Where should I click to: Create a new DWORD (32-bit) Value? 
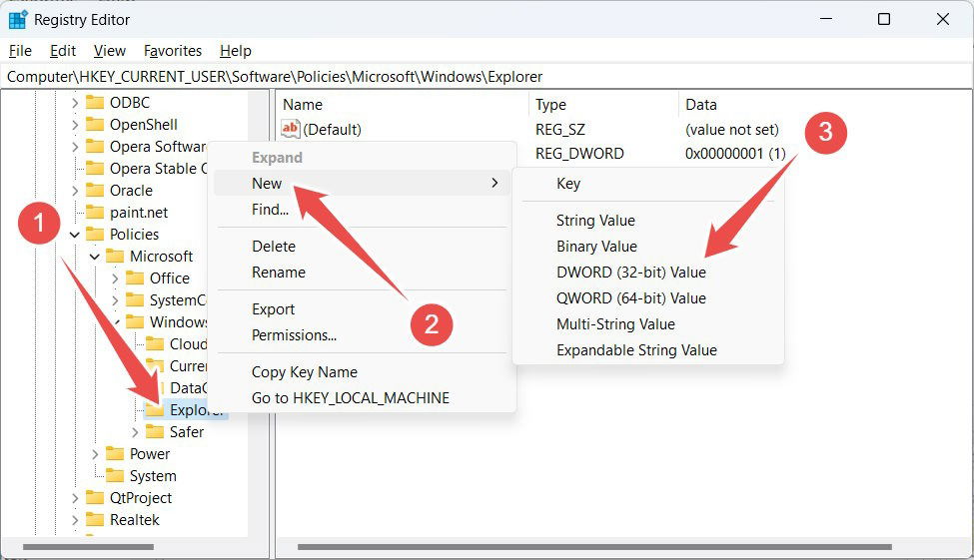[x=648, y=273]
